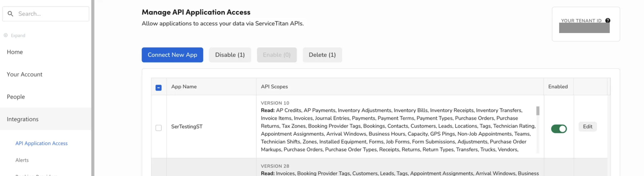Open Your Account menu item
The width and height of the screenshot is (644, 176).
pyautogui.click(x=24, y=74)
